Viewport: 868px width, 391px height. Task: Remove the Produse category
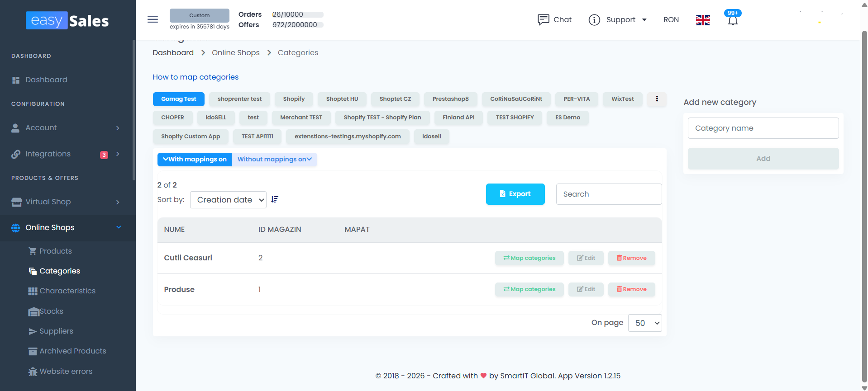click(631, 289)
